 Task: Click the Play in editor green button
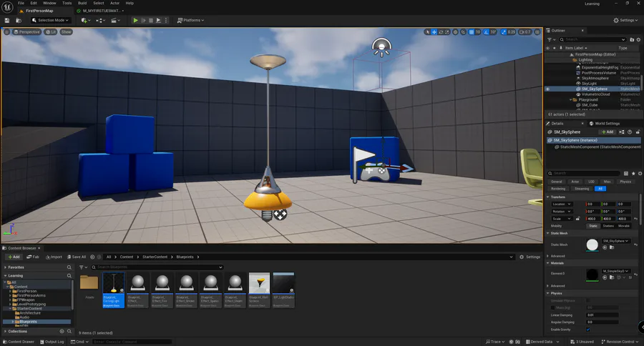coord(135,20)
